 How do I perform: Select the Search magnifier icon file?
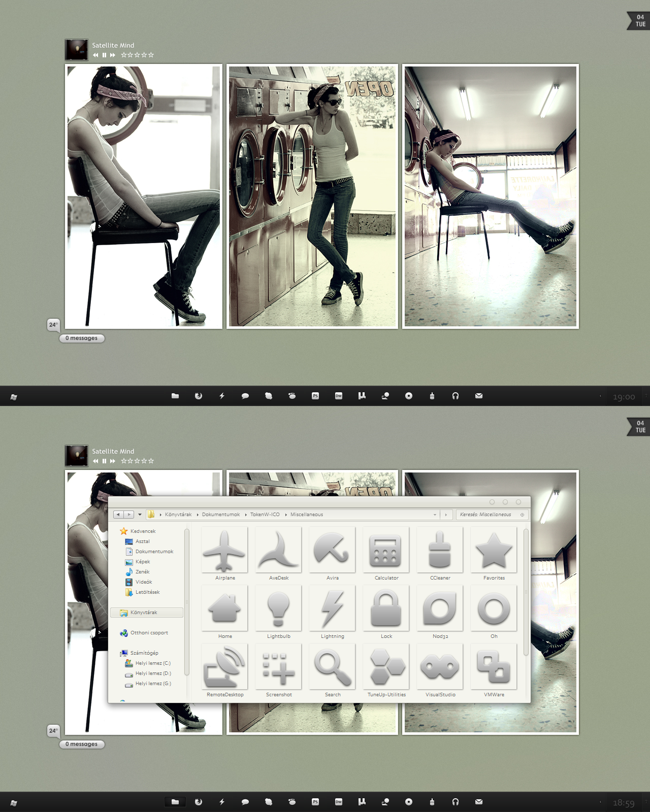point(332,670)
